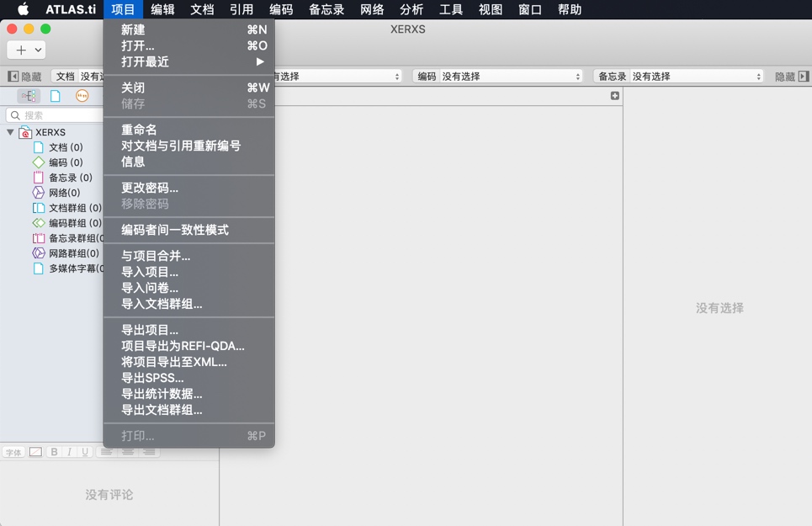The image size is (812, 526).
Task: Select 备忘录 (0) in project tree
Action: pyautogui.click(x=71, y=178)
